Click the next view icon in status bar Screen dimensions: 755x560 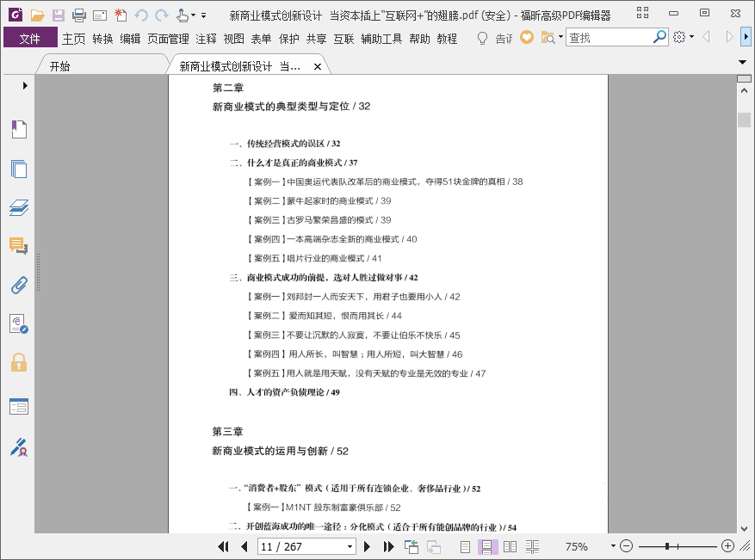[x=434, y=546]
